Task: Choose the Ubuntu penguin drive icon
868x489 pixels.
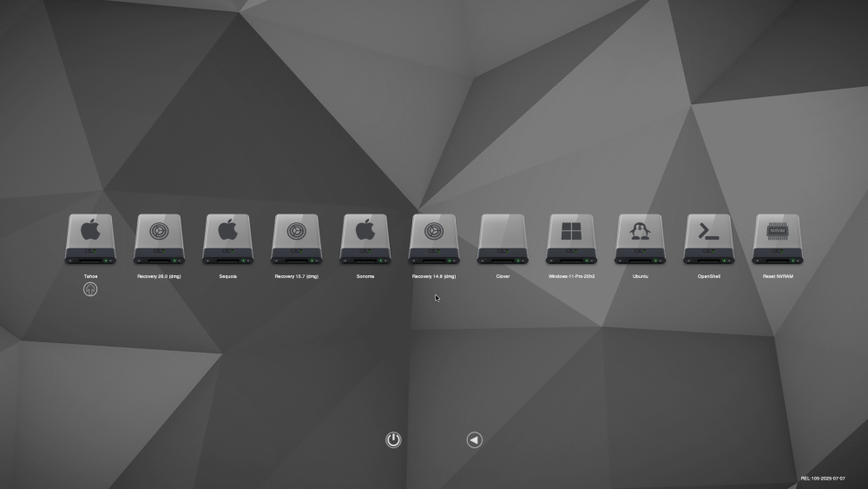Action: pyautogui.click(x=640, y=239)
